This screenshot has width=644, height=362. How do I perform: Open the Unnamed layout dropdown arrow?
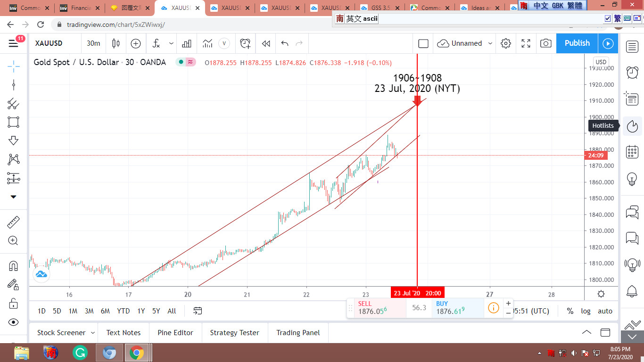pyautogui.click(x=490, y=43)
